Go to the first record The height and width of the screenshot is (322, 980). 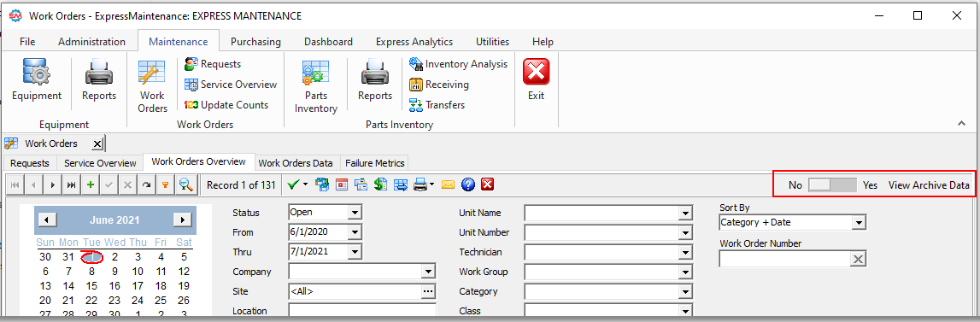coord(15,185)
